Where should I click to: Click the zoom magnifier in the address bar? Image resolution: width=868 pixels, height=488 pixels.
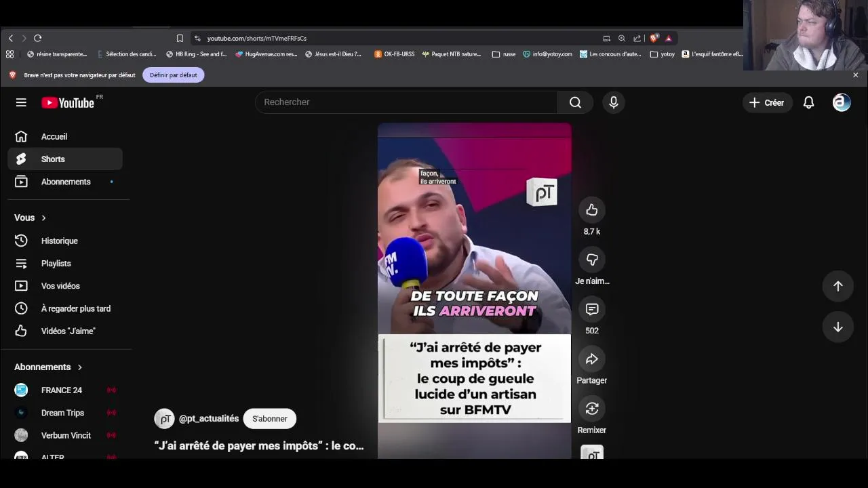[622, 38]
